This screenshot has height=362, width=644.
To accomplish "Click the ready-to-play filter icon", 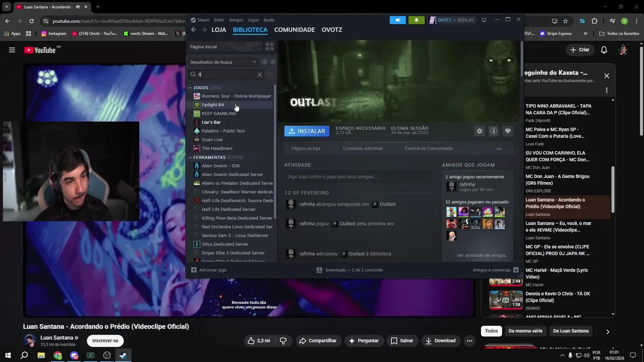I will tap(273, 62).
